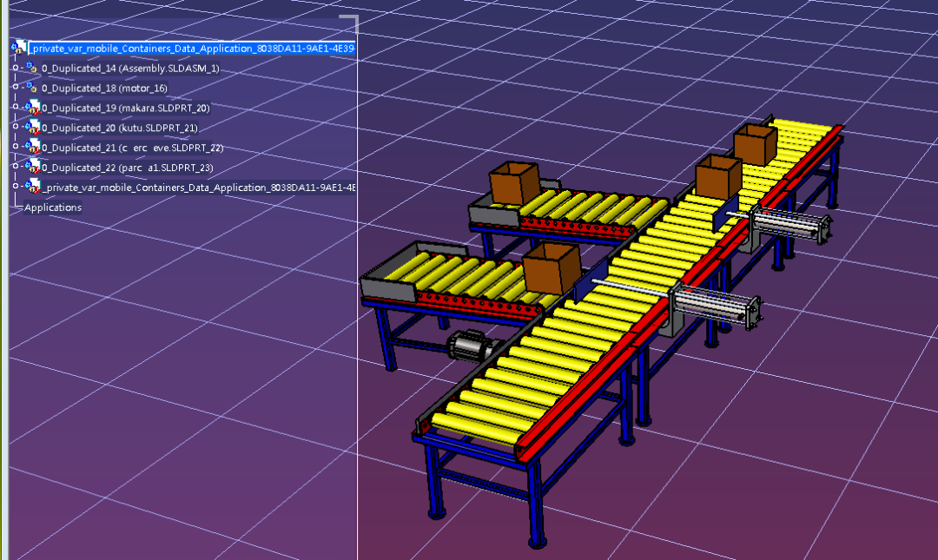Select the non-highlighted _private_var_mobile_Containers child text
This screenshot has height=560, width=938.
(x=199, y=188)
